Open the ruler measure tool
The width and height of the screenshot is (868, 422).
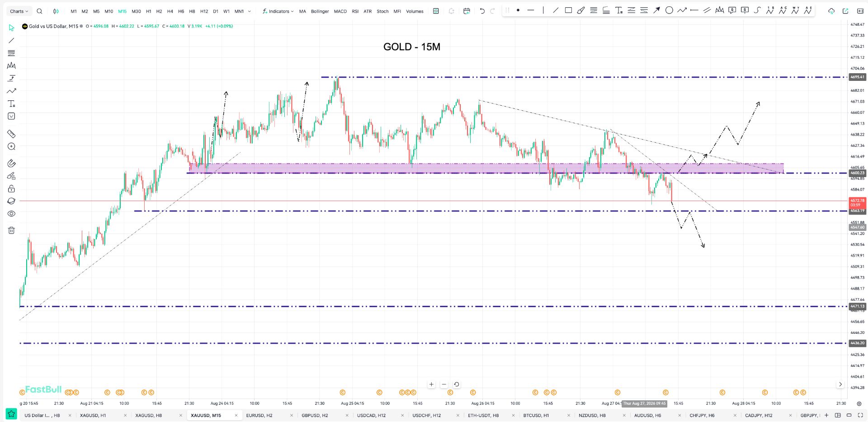11,134
